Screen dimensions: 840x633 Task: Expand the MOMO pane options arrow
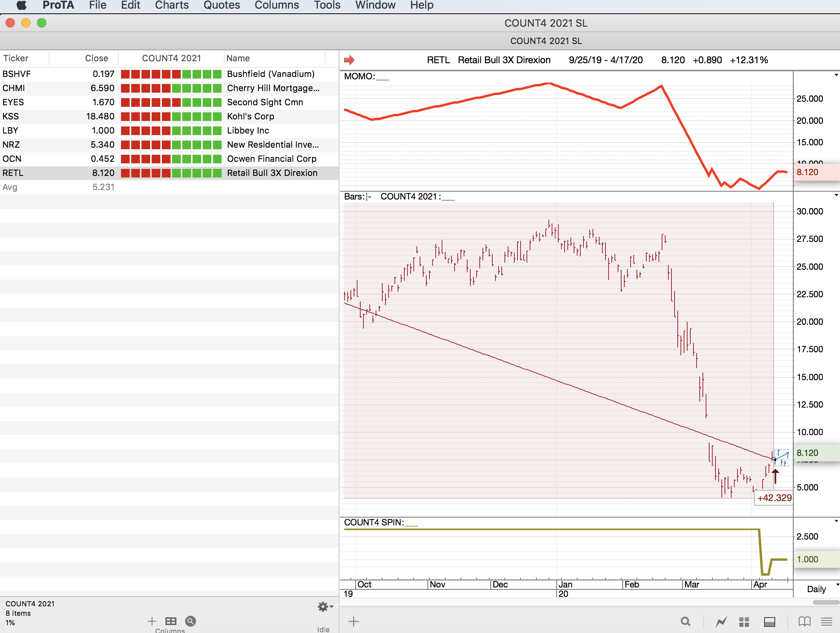pyautogui.click(x=836, y=75)
